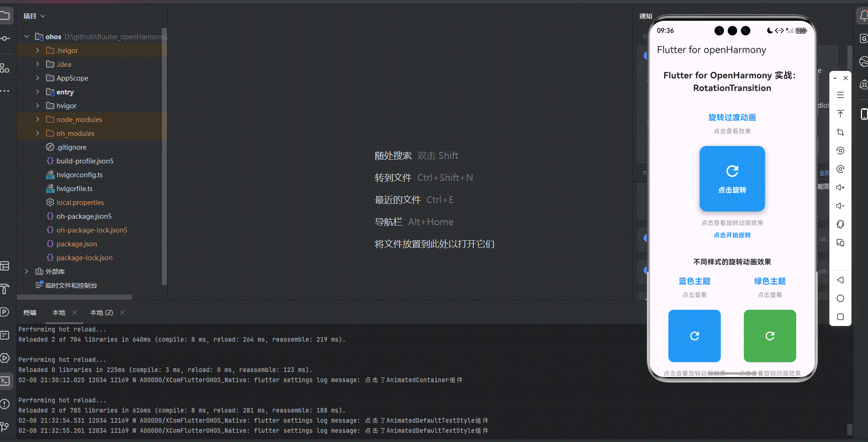This screenshot has height=442, width=868.
Task: Expand the .hvigor folder
Action: 38,50
